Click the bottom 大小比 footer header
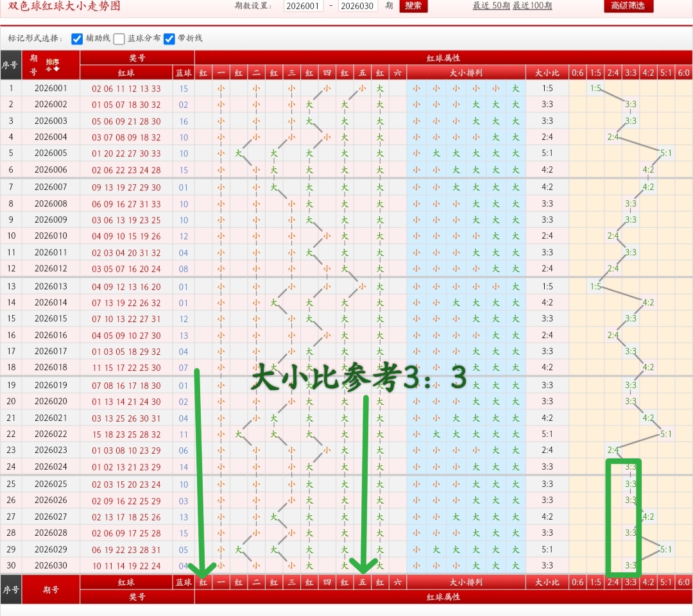The image size is (693, 616). tap(547, 582)
